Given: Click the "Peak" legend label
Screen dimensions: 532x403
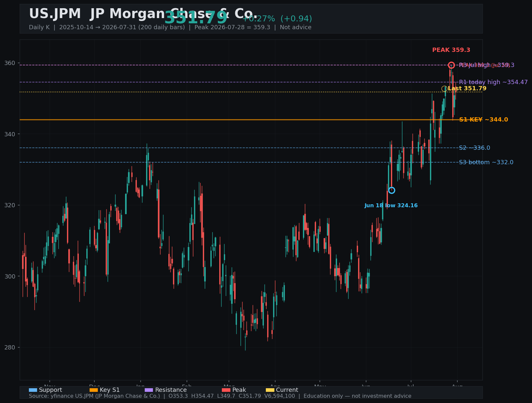Looking at the screenshot, I should coord(239,390).
